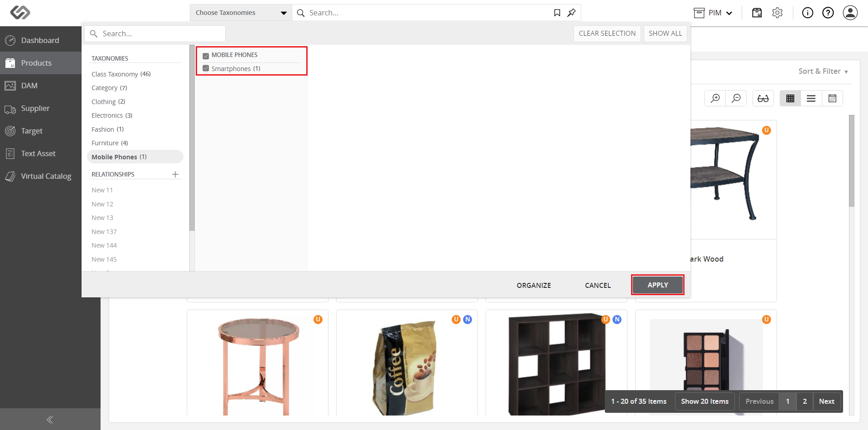Select the New 145 relationship
The height and width of the screenshot is (430, 868).
pos(104,259)
